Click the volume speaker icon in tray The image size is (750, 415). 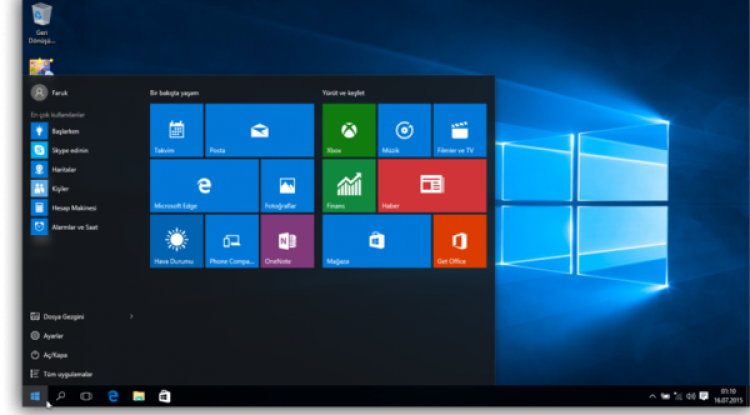(x=691, y=396)
